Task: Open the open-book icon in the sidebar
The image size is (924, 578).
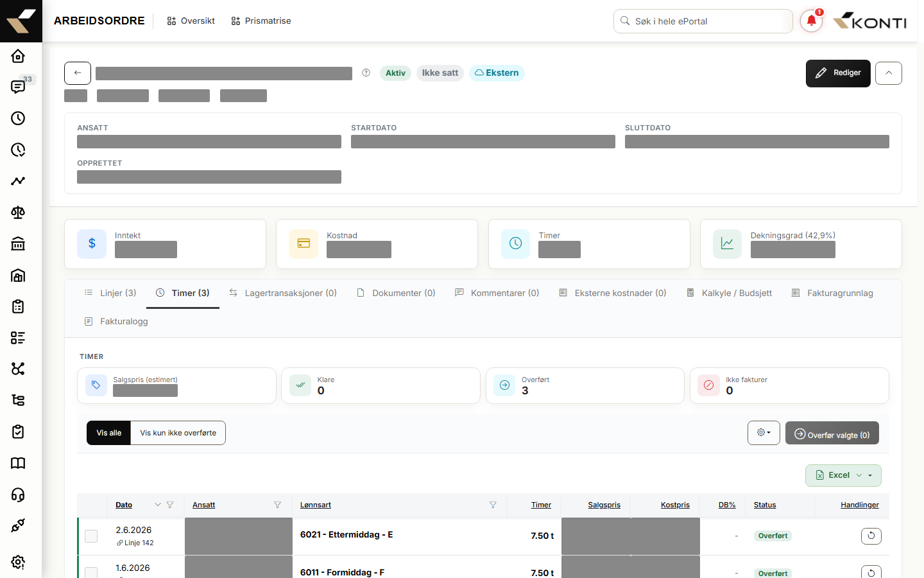Action: tap(18, 463)
